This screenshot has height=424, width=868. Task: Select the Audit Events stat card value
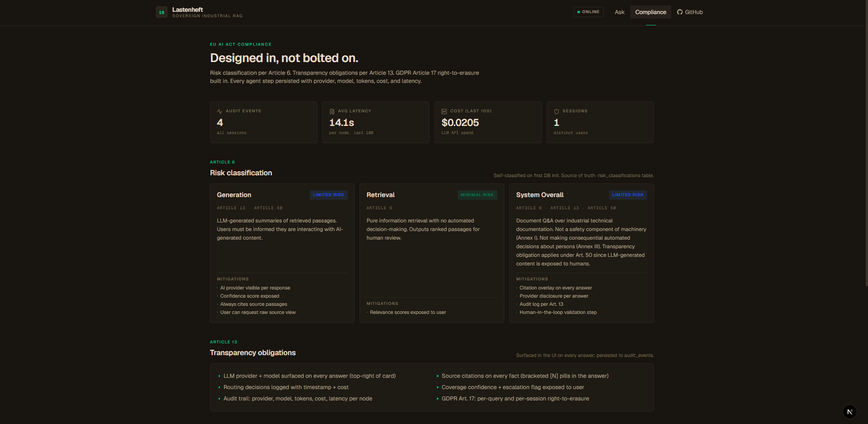(x=220, y=123)
